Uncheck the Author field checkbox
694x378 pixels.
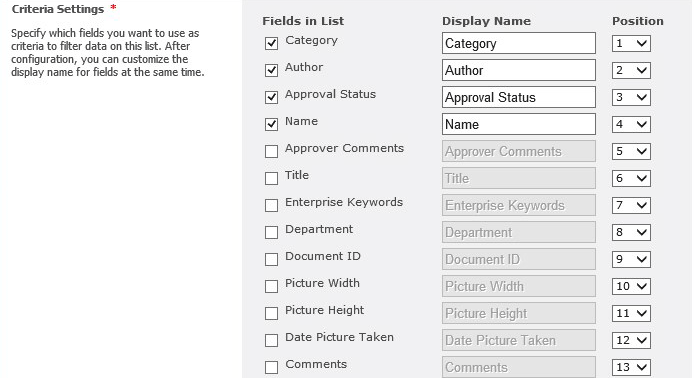pyautogui.click(x=271, y=70)
